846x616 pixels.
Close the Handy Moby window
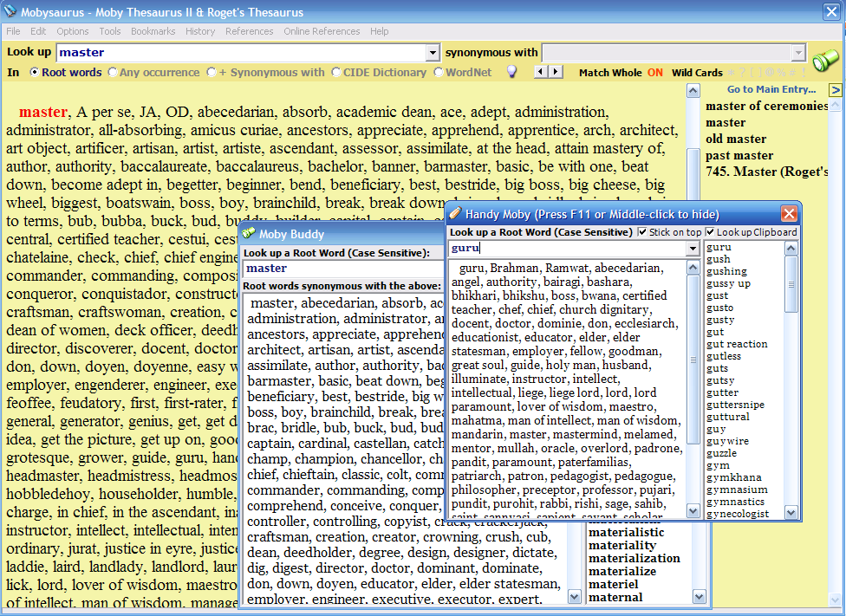pos(789,214)
